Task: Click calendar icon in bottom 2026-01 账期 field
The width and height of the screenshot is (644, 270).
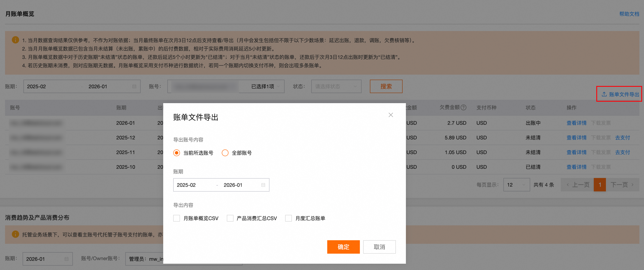Action: pos(67,259)
